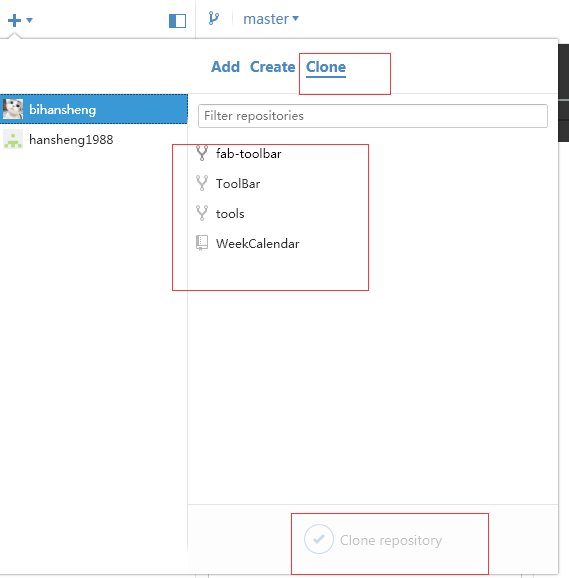Select the Clone tab
The width and height of the screenshot is (569, 578).
tap(326, 68)
